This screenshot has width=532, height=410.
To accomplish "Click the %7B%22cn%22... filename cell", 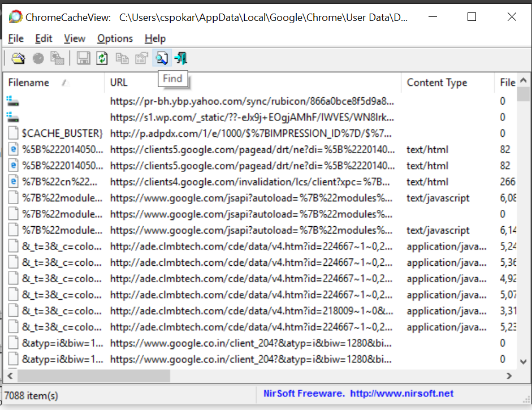I will [x=60, y=182].
